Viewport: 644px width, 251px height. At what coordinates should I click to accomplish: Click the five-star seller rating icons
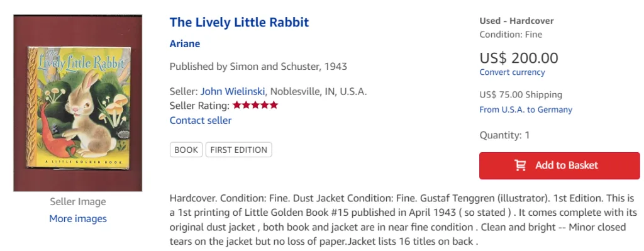coord(255,105)
